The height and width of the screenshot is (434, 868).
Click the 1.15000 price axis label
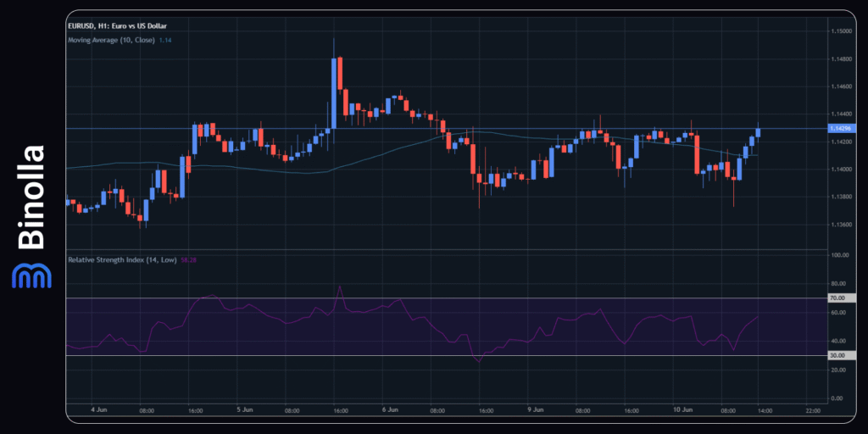(844, 31)
